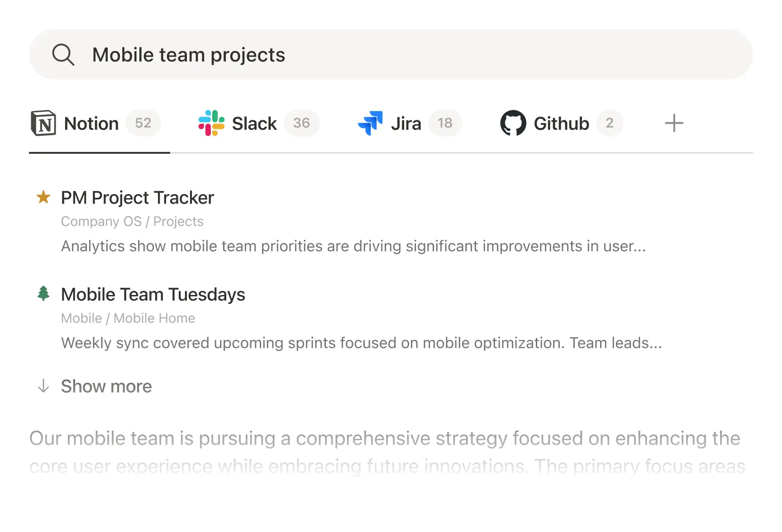
Task: Click the Slack logo icon
Action: tap(211, 123)
